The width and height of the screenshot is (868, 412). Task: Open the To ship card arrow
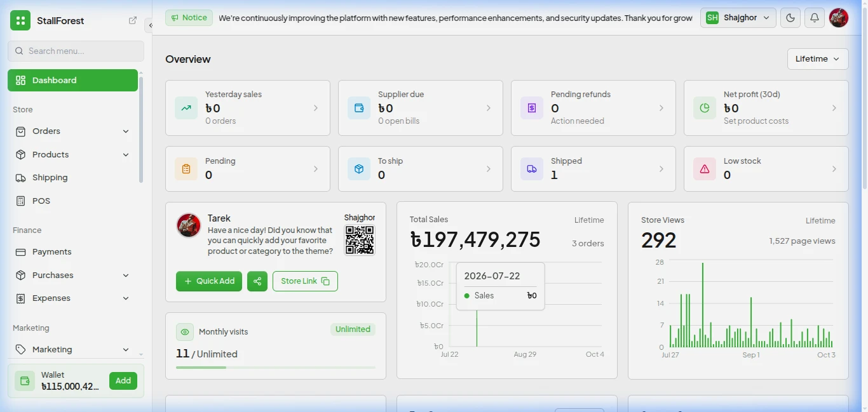pyautogui.click(x=489, y=169)
